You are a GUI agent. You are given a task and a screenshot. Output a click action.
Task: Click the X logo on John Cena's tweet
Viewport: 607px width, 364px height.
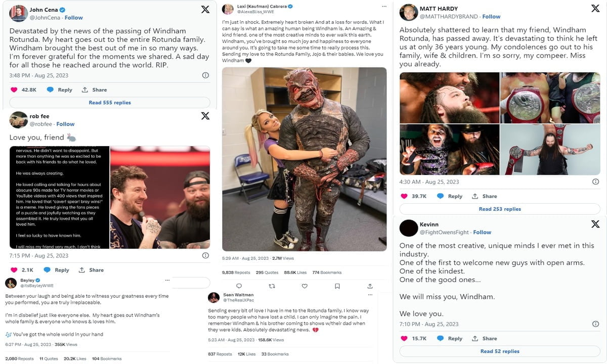[205, 9]
